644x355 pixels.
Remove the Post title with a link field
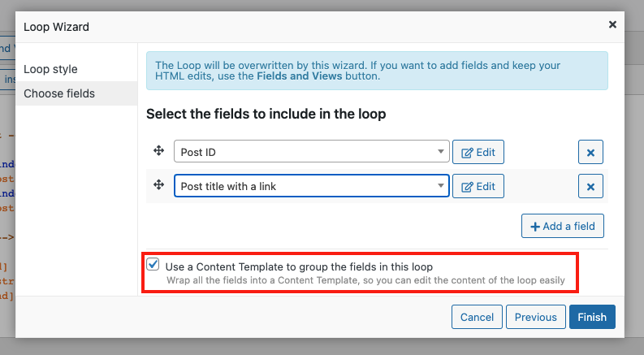[590, 186]
